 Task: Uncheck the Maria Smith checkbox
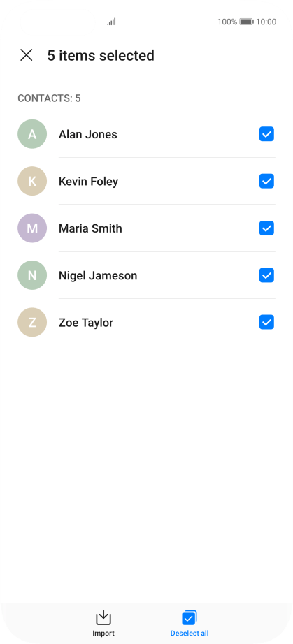click(x=266, y=228)
